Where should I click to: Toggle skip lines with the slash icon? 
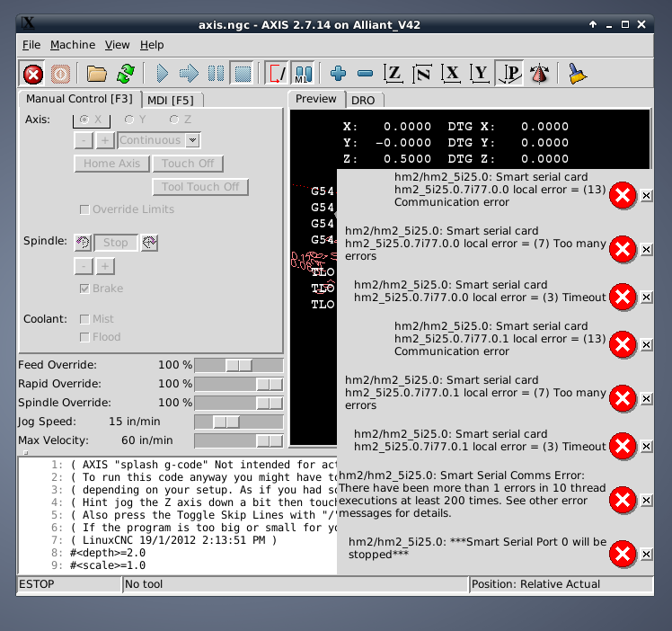pos(277,74)
